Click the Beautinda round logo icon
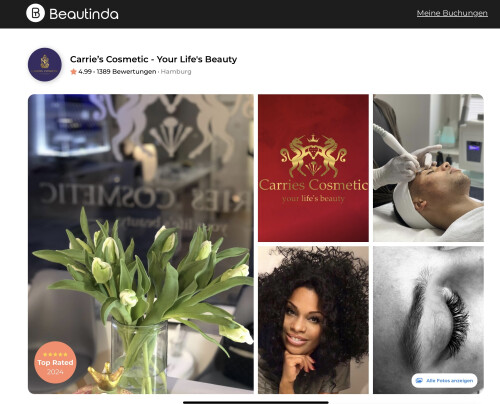The width and height of the screenshot is (500, 404). pyautogui.click(x=35, y=13)
